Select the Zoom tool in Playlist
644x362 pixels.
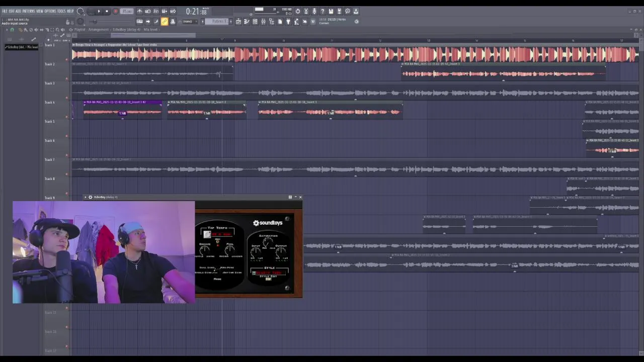click(x=57, y=30)
